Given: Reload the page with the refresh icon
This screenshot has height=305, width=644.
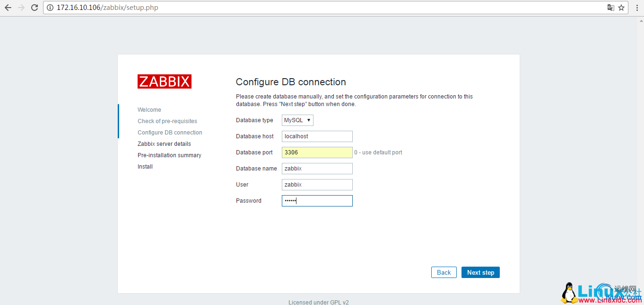Looking at the screenshot, I should [34, 8].
